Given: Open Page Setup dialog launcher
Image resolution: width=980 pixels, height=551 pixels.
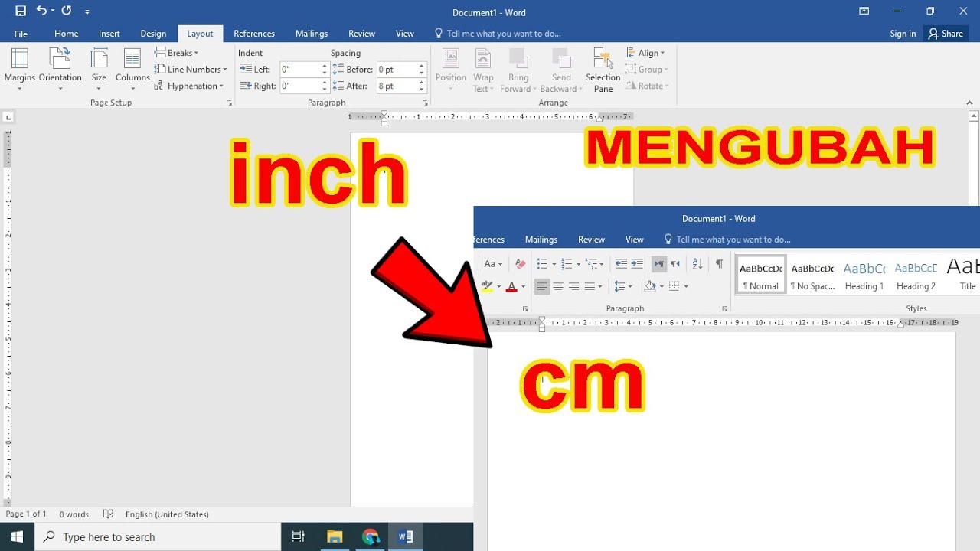Looking at the screenshot, I should (x=229, y=103).
